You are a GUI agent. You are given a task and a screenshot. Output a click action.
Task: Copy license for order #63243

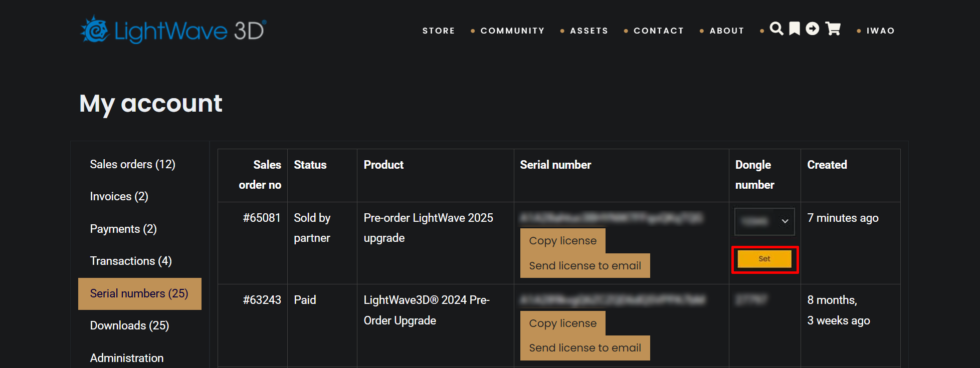(563, 323)
